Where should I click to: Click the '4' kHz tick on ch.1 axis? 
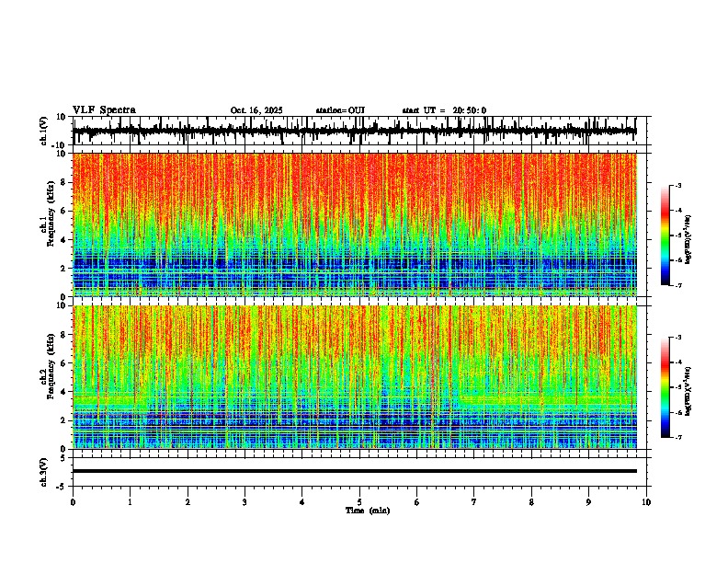pyautogui.click(x=64, y=240)
